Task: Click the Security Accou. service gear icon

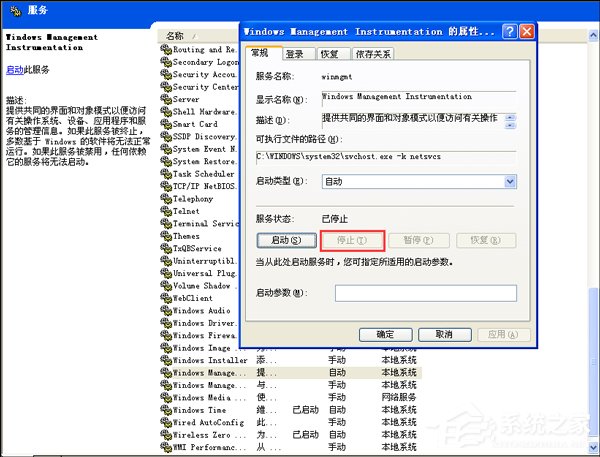Action: point(166,74)
